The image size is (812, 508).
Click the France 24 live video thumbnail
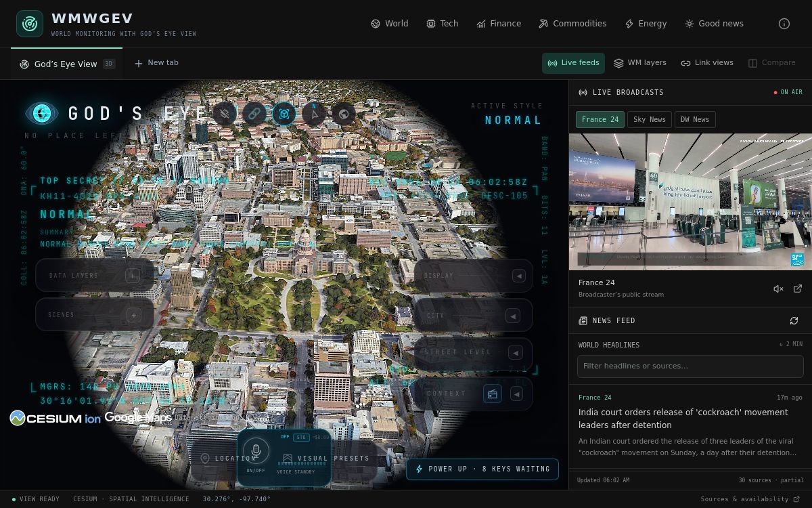point(690,202)
